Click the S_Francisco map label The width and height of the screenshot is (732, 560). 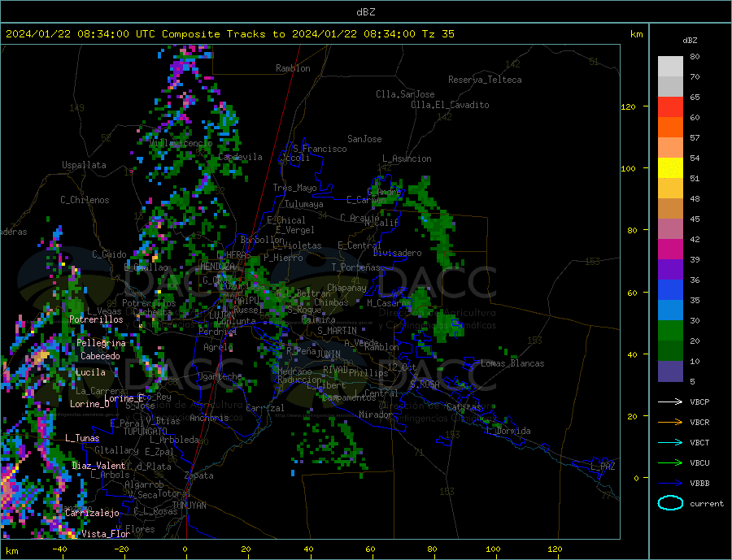(x=320, y=149)
